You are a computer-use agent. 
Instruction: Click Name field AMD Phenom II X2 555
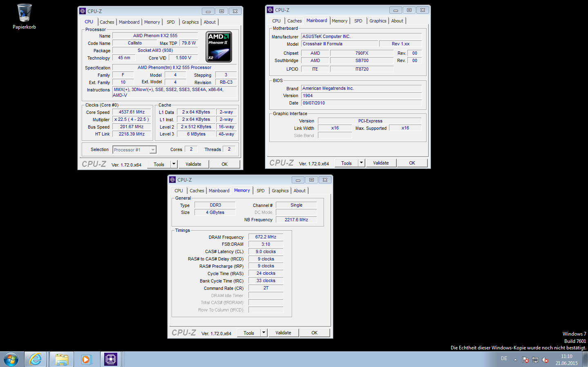click(x=155, y=36)
